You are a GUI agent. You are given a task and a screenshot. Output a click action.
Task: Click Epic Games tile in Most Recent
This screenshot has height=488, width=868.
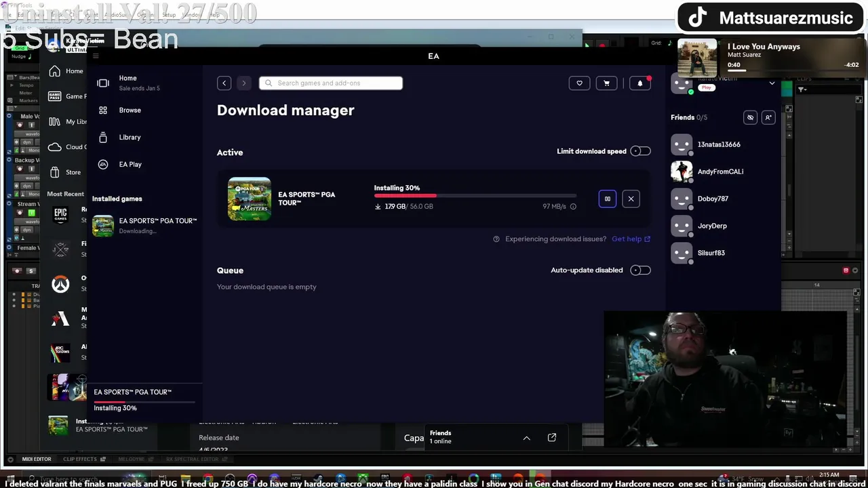pos(60,215)
